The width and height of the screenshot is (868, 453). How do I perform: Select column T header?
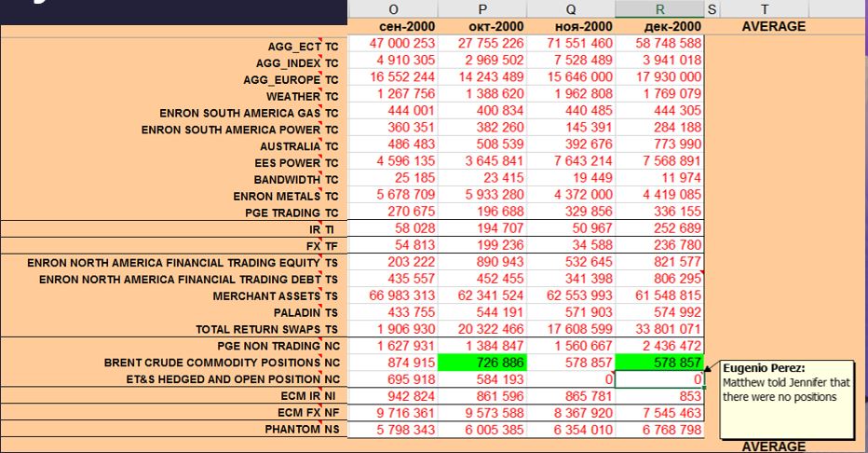point(765,9)
